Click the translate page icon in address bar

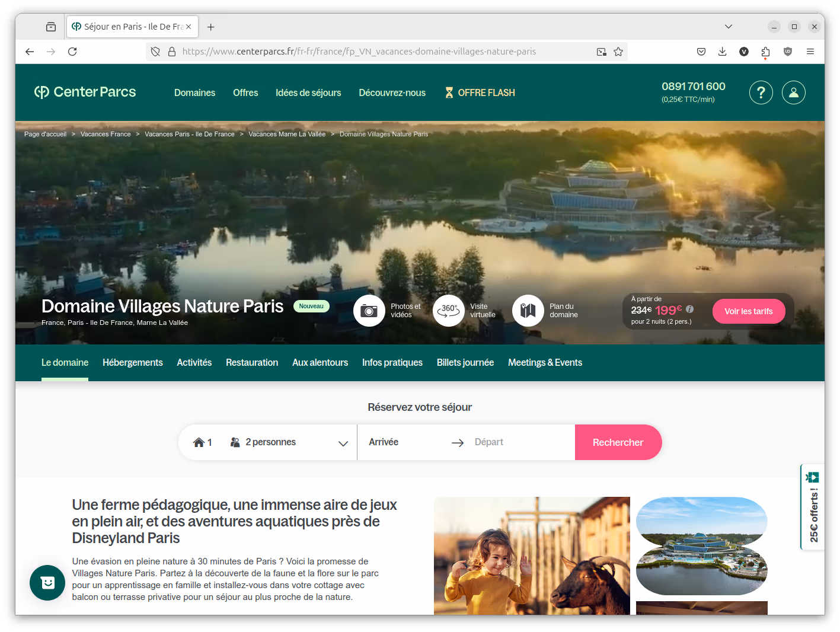pos(602,52)
